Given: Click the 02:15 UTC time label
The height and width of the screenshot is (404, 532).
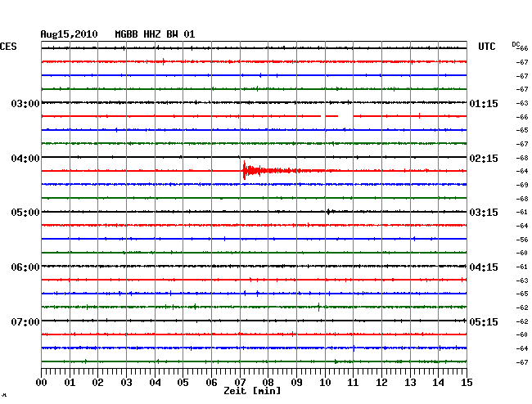Looking at the screenshot, I should [484, 159].
